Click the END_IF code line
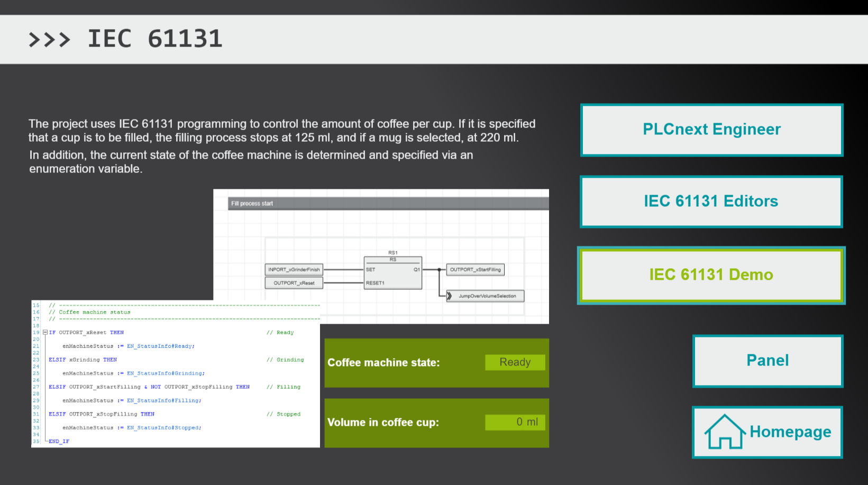Screen dimensions: 868x485 pos(59,442)
